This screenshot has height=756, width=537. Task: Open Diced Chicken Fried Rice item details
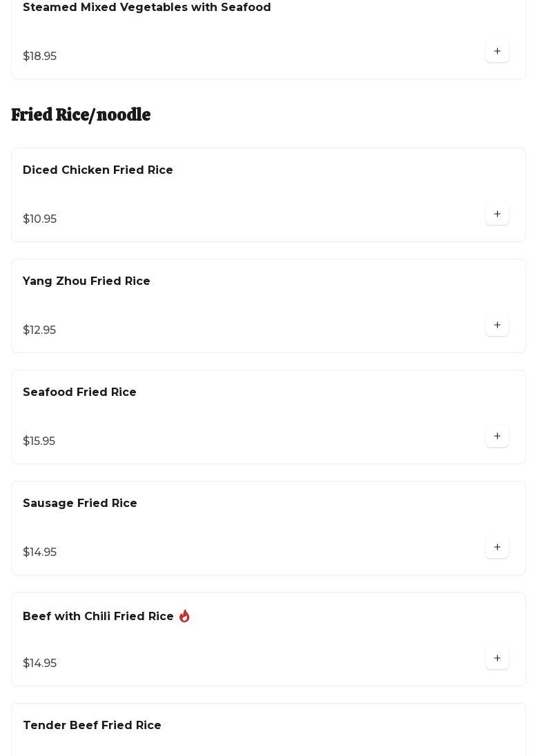(x=98, y=170)
